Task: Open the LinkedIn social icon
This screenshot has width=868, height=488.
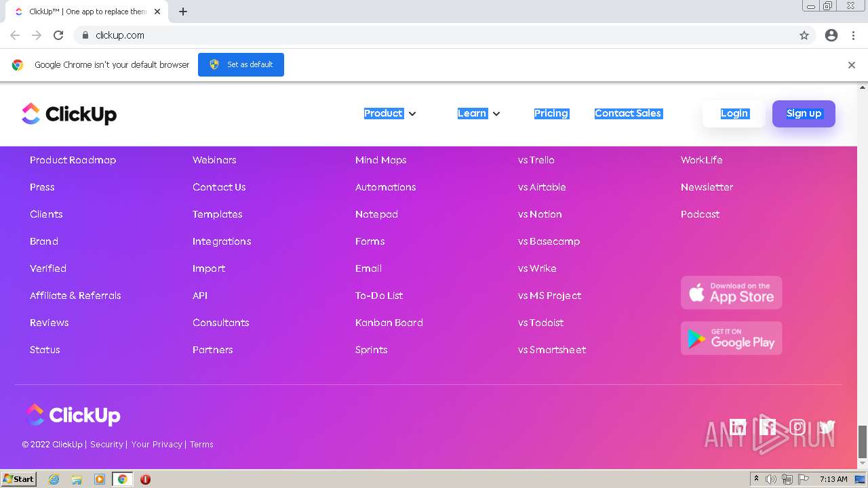Action: [738, 427]
